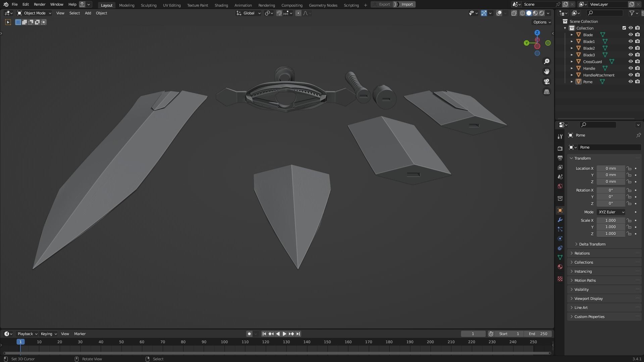644x362 pixels.
Task: Jump to the timeline end frame
Action: pyautogui.click(x=298, y=334)
